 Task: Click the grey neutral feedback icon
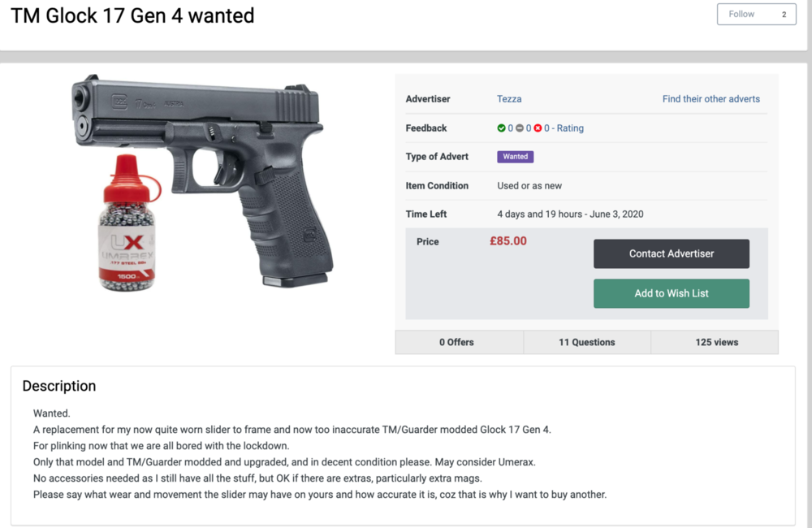click(520, 128)
